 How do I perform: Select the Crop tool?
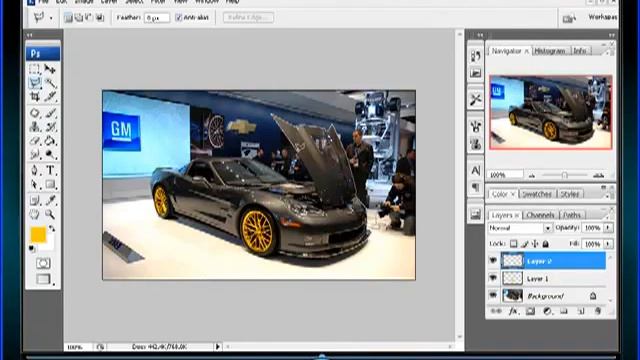[x=35, y=97]
